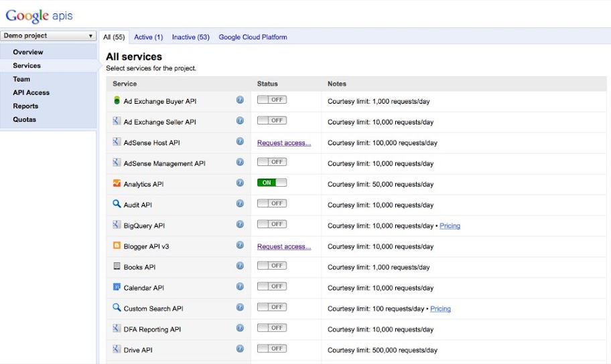This screenshot has width=611, height=364.
Task: Click the Ad Exchange Buyer API icon
Action: (x=117, y=100)
